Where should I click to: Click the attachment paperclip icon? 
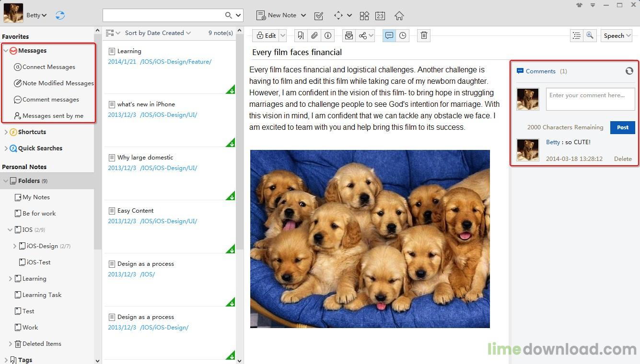click(x=314, y=35)
